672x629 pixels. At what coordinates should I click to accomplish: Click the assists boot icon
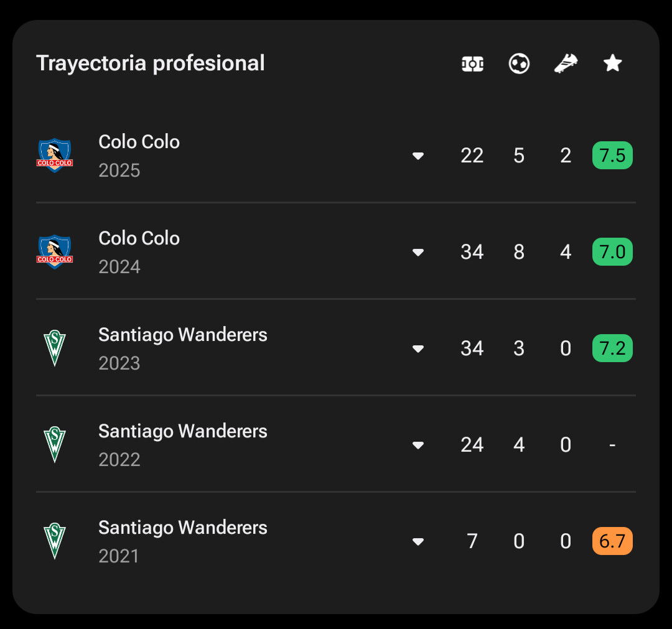[566, 63]
